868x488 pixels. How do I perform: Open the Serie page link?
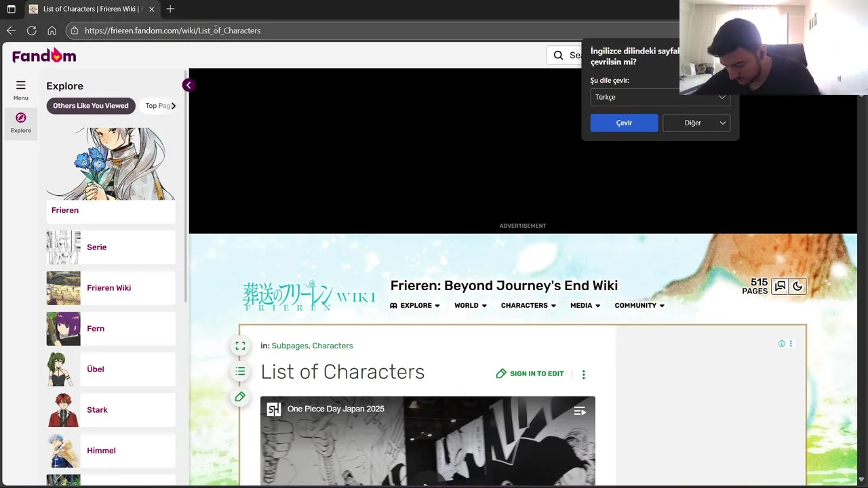96,247
